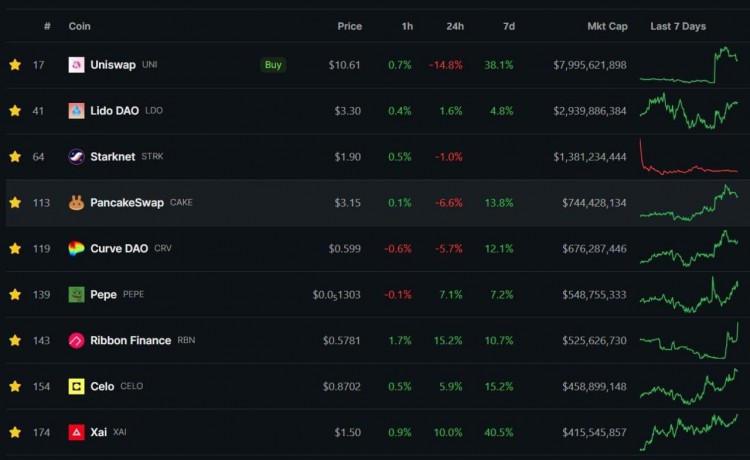The width and height of the screenshot is (750, 460).
Task: Open Starknet's red 7-day sparkline chart
Action: [689, 156]
